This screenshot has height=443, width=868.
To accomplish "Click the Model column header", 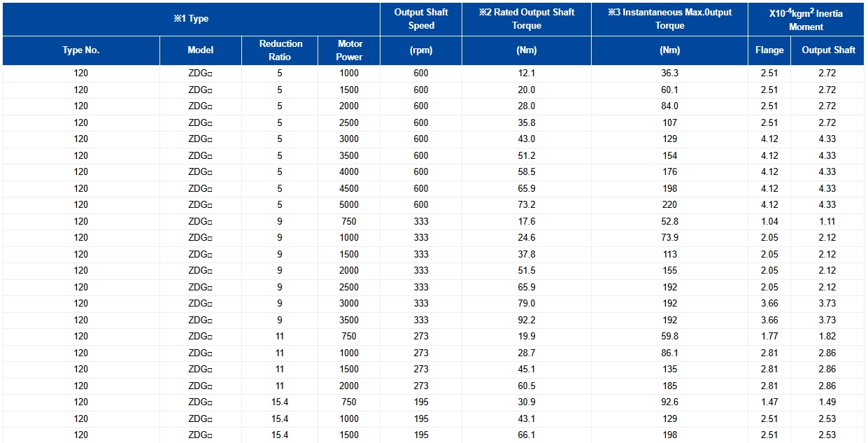I will click(x=201, y=50).
